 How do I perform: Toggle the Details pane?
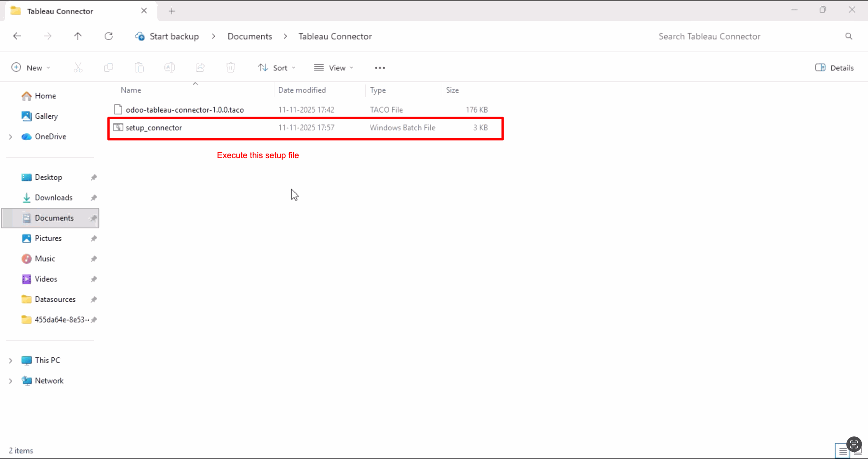(x=835, y=68)
